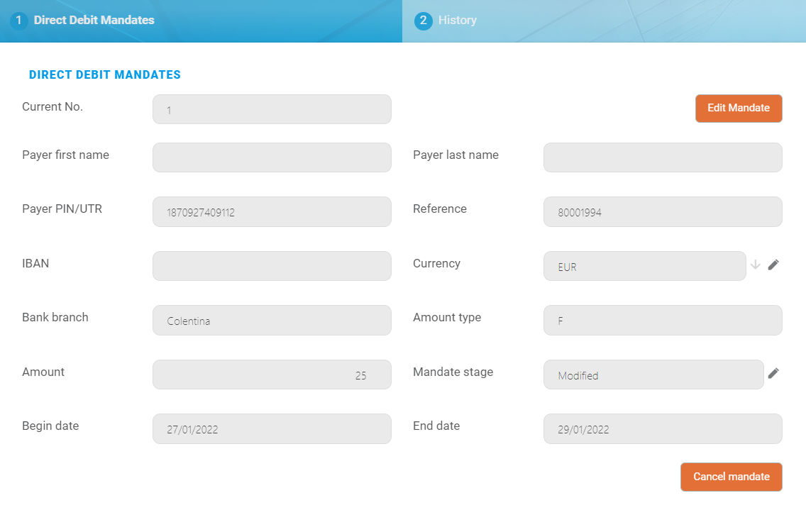This screenshot has height=532, width=806.
Task: Select the Begin date field
Action: [x=272, y=429]
